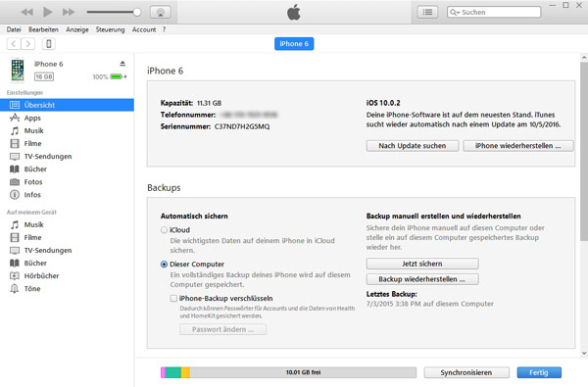Open TV-Sendungen under Auf meinem Gerät

tap(48, 250)
